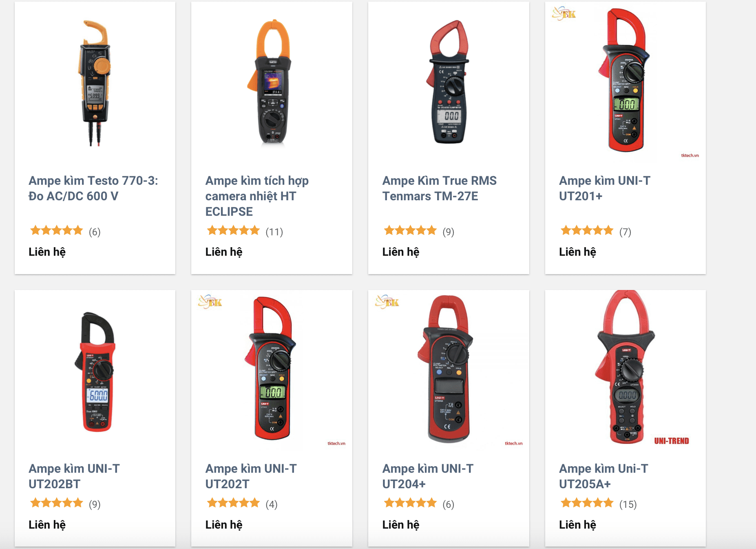This screenshot has width=756, height=549.
Task: Open UNI-T UT202BT clamp meter image
Action: click(x=95, y=372)
